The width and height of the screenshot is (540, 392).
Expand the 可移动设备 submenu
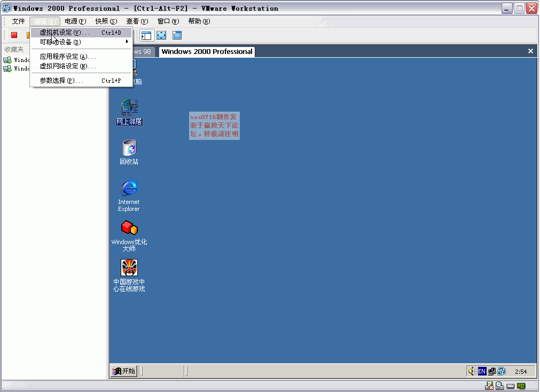[x=81, y=42]
